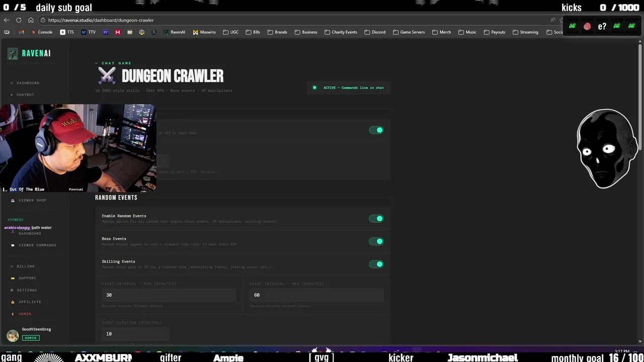
Task: Reload the page with the refresh icon
Action: [19, 20]
